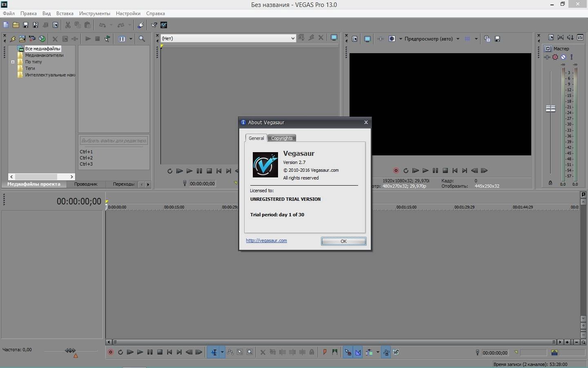Screen dimensions: 588x368
Task: Click OK in About Vegasaur dialog
Action: pos(343,241)
